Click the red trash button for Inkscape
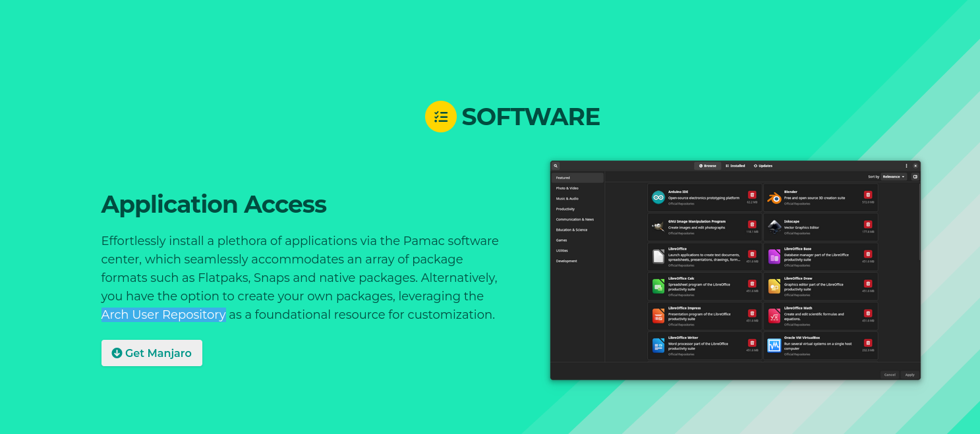 [868, 225]
